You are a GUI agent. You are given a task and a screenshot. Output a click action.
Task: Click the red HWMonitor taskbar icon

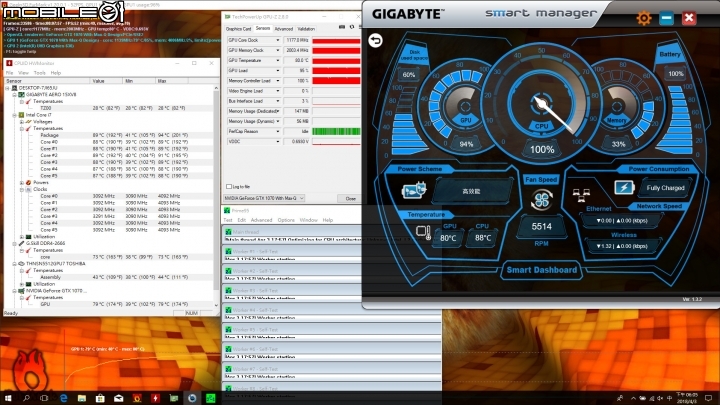(x=155, y=398)
